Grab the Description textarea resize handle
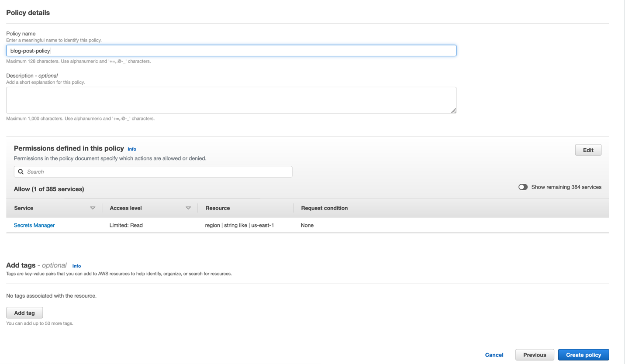This screenshot has height=364, width=625. point(453,110)
